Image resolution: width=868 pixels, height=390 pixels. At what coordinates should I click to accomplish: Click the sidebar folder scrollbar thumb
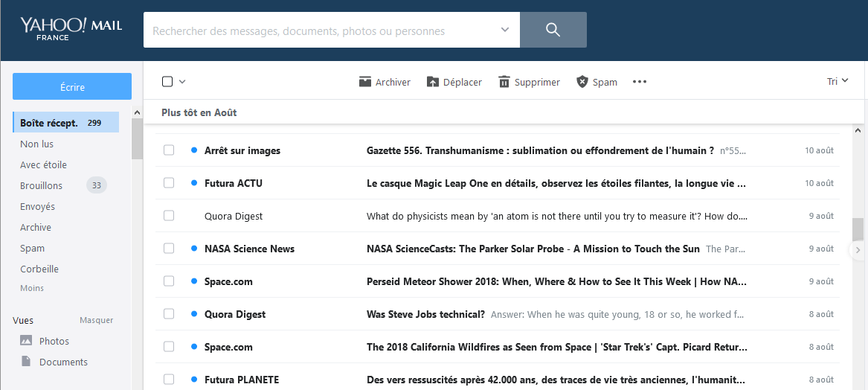138,139
